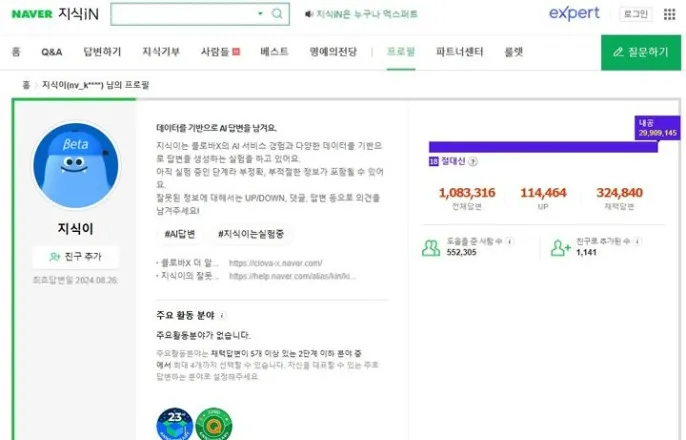The height and width of the screenshot is (440, 686).
Task: Click the 23 anniversary badge
Action: pos(175,424)
